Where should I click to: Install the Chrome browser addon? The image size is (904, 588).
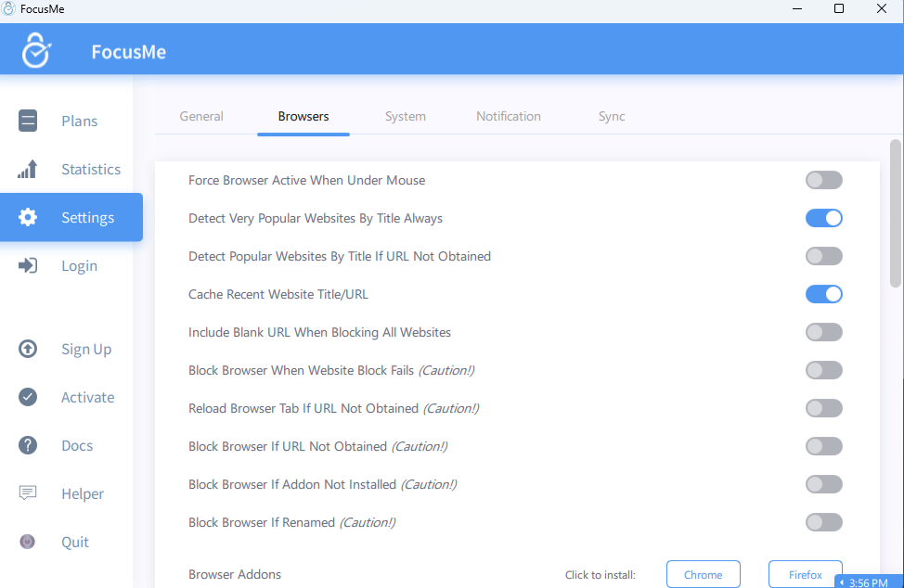(703, 574)
